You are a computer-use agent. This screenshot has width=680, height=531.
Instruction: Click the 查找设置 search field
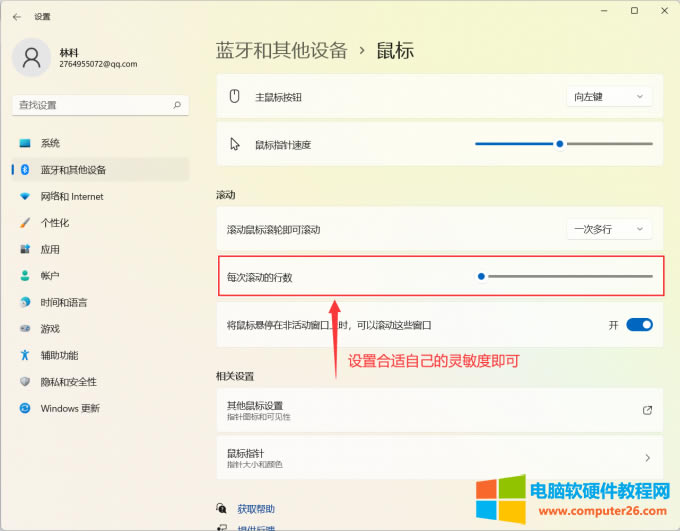pos(90,104)
